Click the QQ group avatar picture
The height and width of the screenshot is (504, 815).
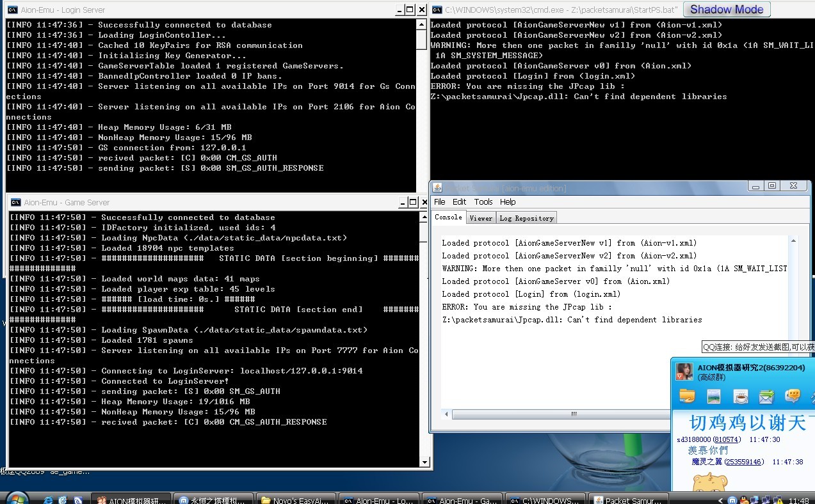(x=684, y=372)
